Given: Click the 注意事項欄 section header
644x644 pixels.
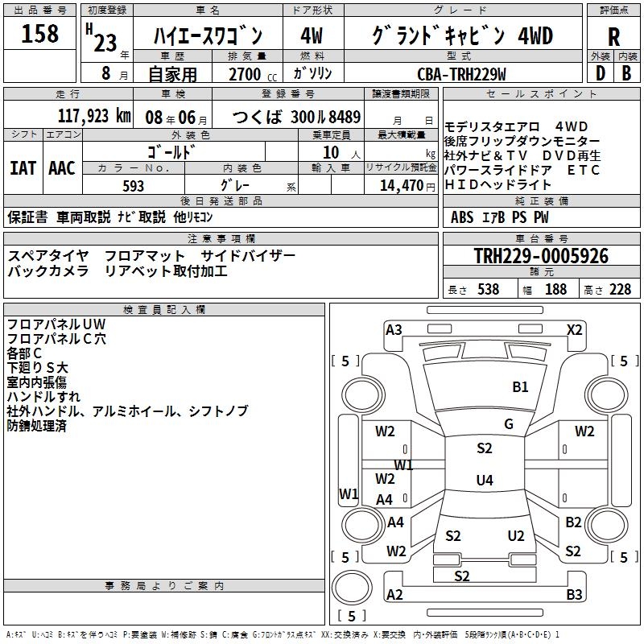Looking at the screenshot, I should coord(221,238).
